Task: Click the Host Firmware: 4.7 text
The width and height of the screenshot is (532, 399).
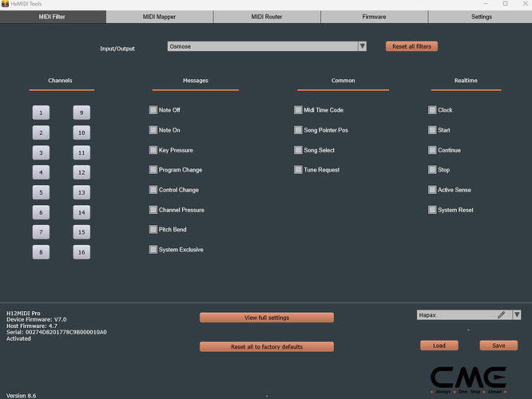Action: pos(32,326)
